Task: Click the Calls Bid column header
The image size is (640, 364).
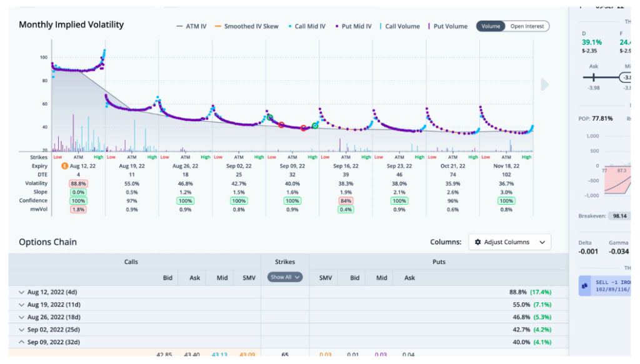Action: tap(167, 278)
